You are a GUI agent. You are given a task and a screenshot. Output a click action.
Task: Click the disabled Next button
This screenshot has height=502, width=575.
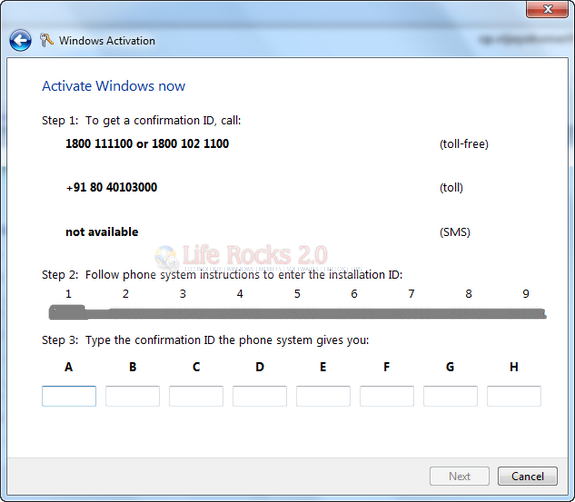pyautogui.click(x=459, y=476)
